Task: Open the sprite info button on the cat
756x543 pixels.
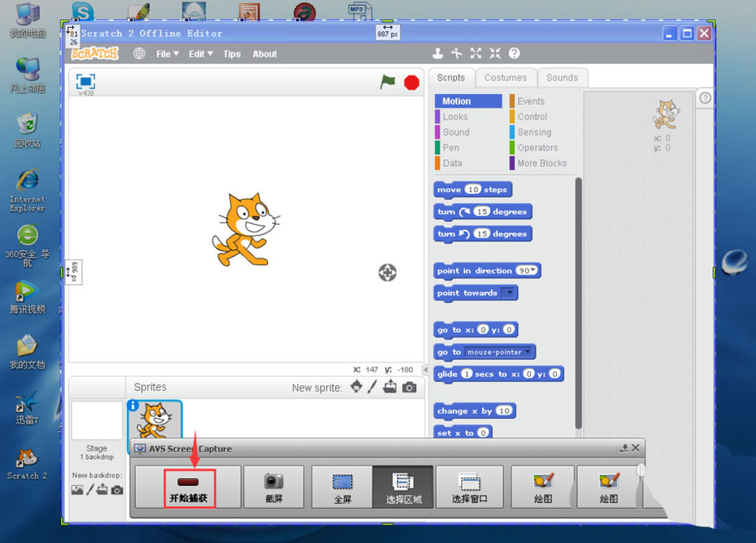Action: tap(133, 406)
